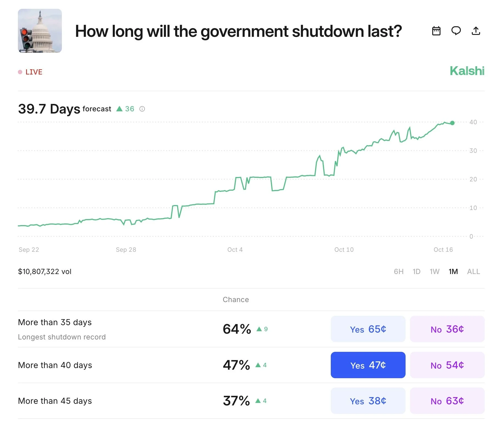Switch the chart to the 1W range
Image resolution: width=504 pixels, height=423 pixels.
coord(435,272)
